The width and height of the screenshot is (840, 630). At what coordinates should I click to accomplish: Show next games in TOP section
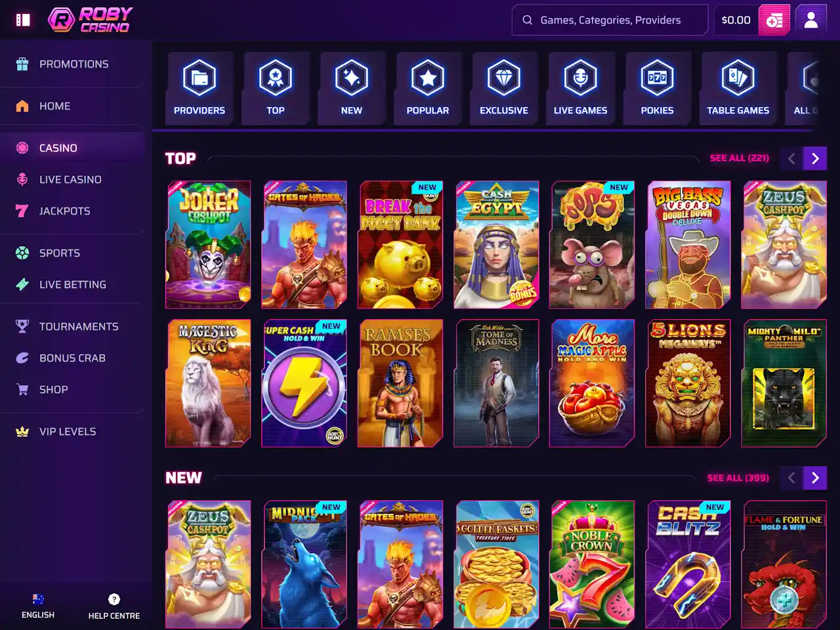coord(815,158)
